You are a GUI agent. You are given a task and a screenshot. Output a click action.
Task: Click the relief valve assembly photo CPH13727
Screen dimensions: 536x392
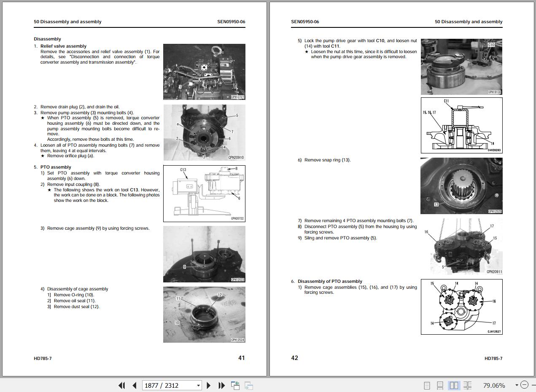point(204,72)
